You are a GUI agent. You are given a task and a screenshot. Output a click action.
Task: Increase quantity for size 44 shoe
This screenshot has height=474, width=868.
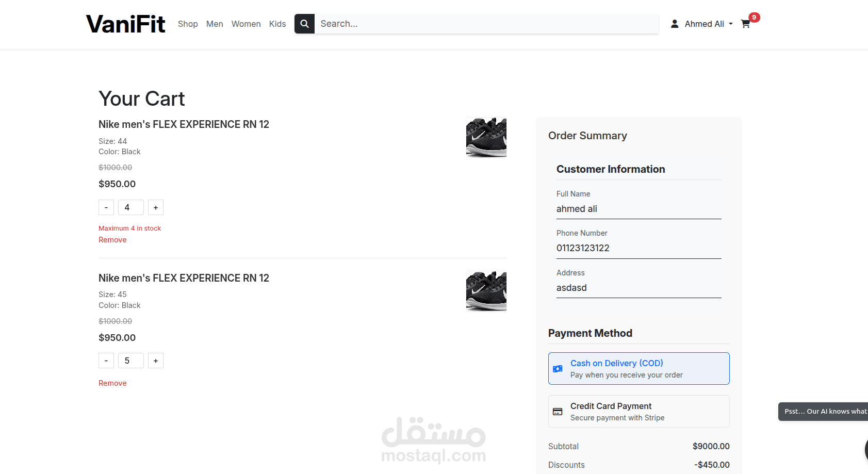coord(156,207)
